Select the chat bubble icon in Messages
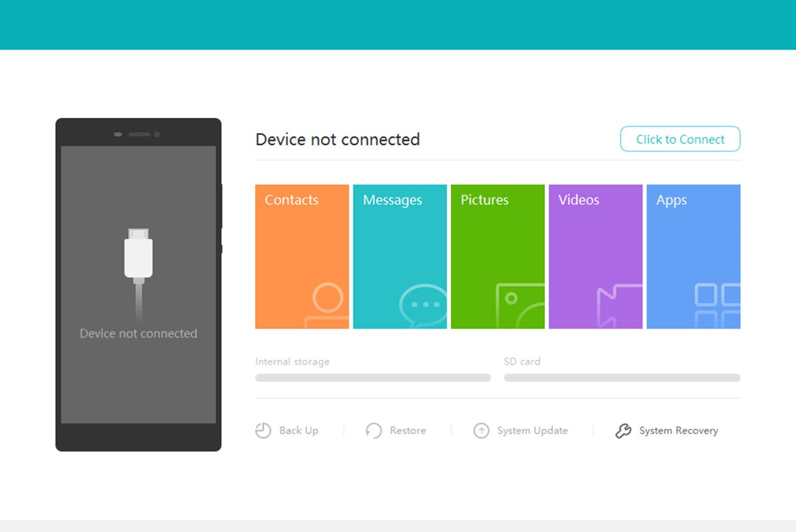The width and height of the screenshot is (796, 532). coord(422,303)
